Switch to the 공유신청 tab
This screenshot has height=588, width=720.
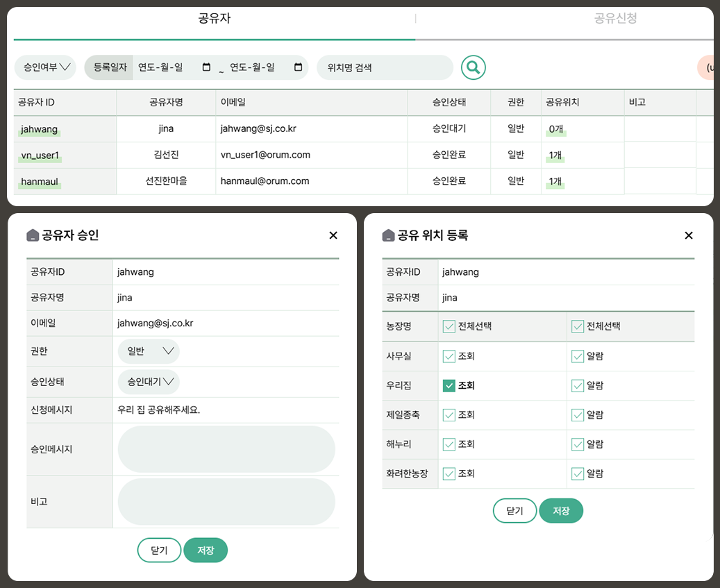coord(615,19)
